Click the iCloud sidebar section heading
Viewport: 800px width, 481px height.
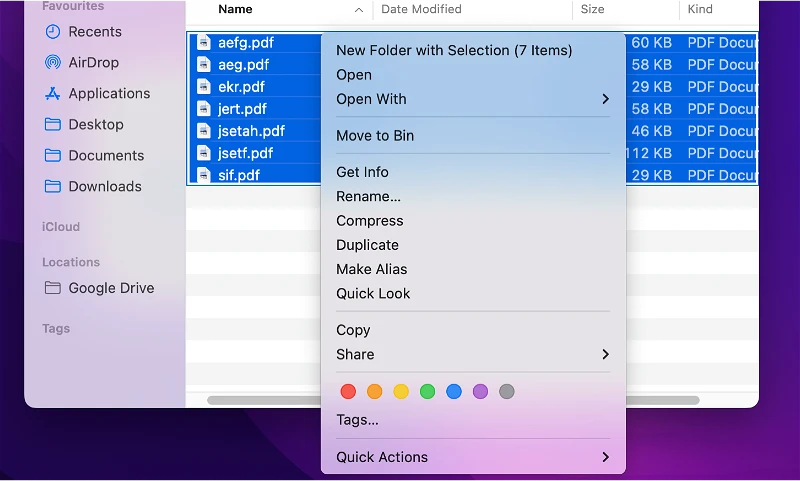(x=61, y=226)
